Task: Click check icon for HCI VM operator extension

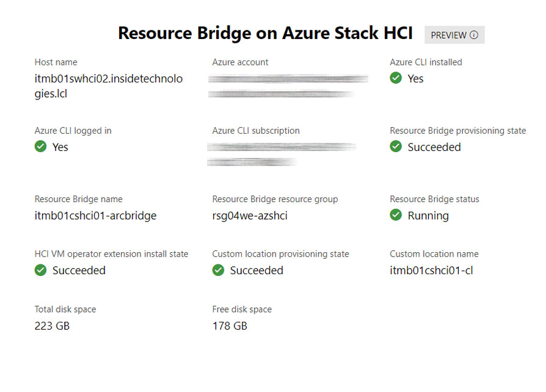Action: coord(41,270)
